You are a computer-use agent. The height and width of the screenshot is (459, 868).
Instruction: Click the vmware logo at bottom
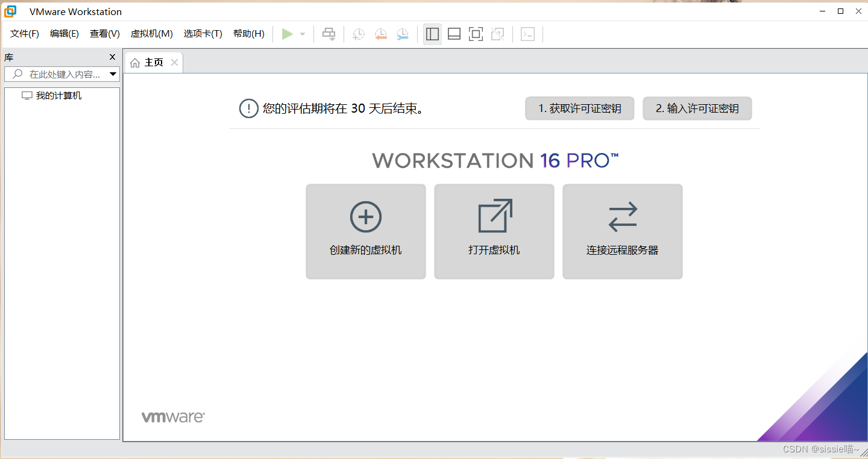click(x=173, y=417)
